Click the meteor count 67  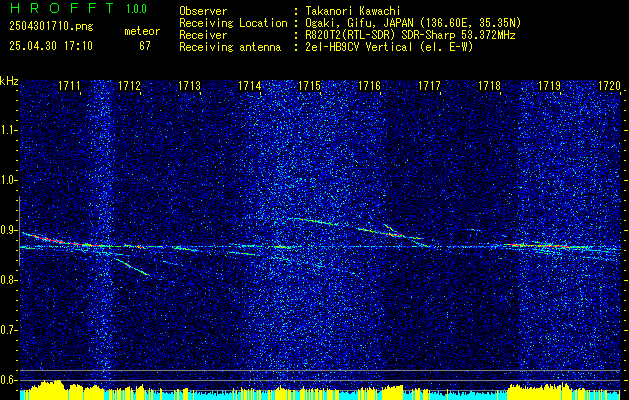coord(145,46)
